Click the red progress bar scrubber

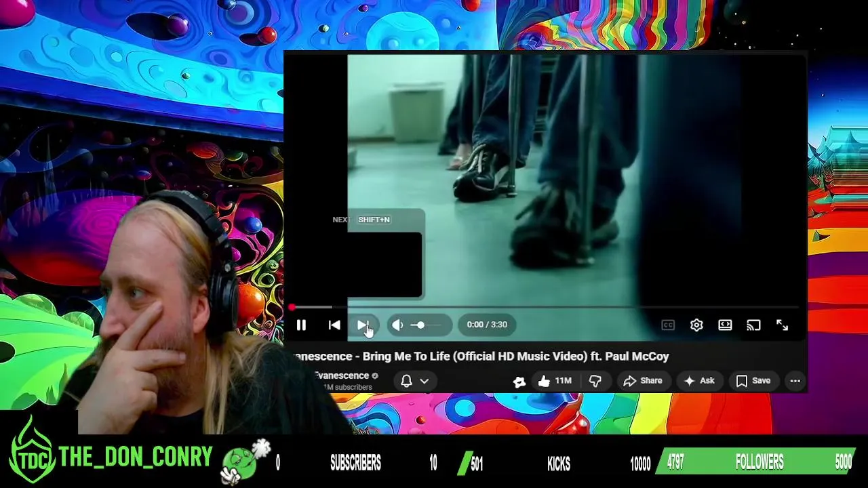292,308
